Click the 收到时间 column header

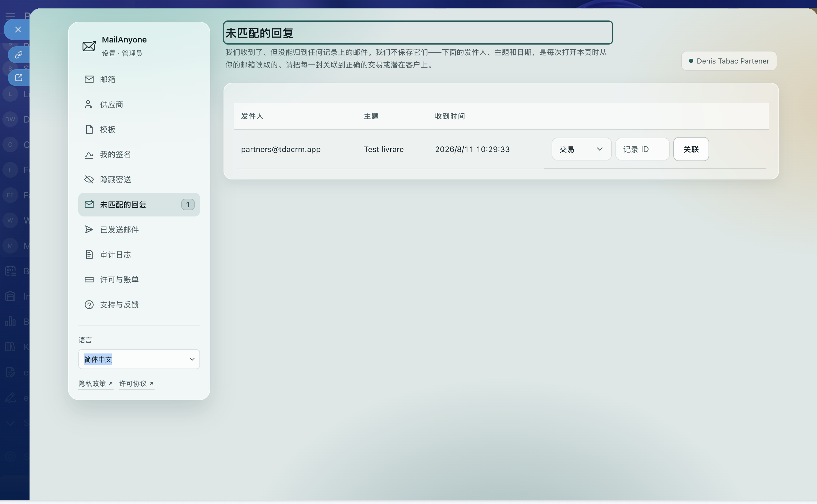pos(450,116)
